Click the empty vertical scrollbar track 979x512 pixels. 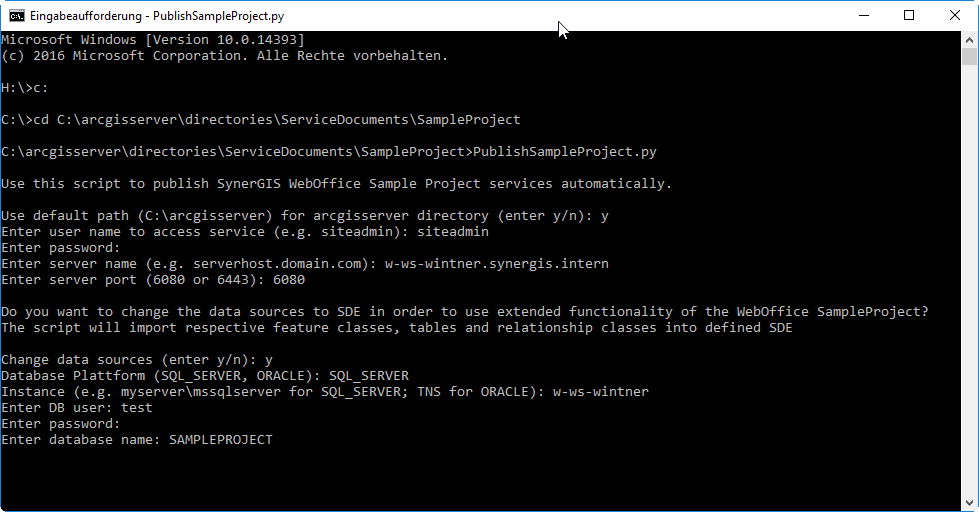coord(970,300)
